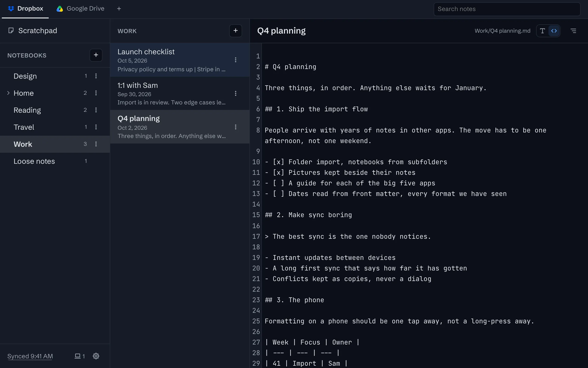Switch to markdown source mode
The height and width of the screenshot is (368, 588).
pyautogui.click(x=554, y=31)
